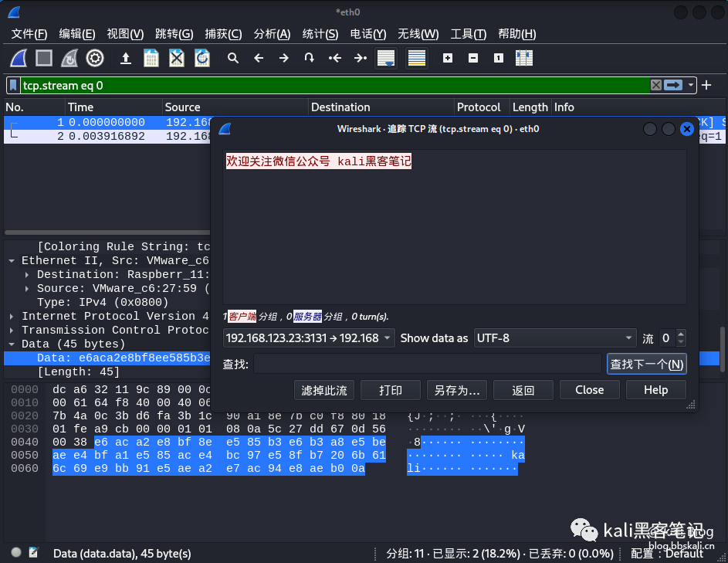728x563 pixels.
Task: Open a capture file via upload arrow icon
Action: pos(125,58)
